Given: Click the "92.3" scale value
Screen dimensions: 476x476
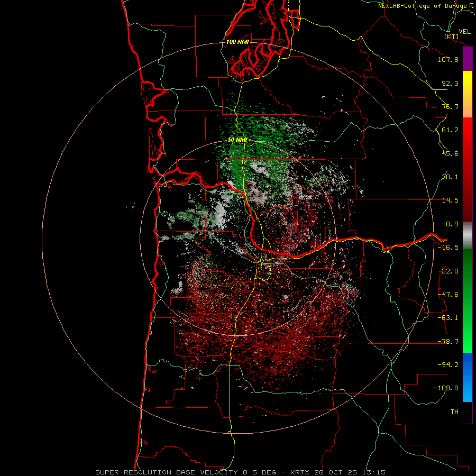Looking at the screenshot, I should tap(450, 83).
